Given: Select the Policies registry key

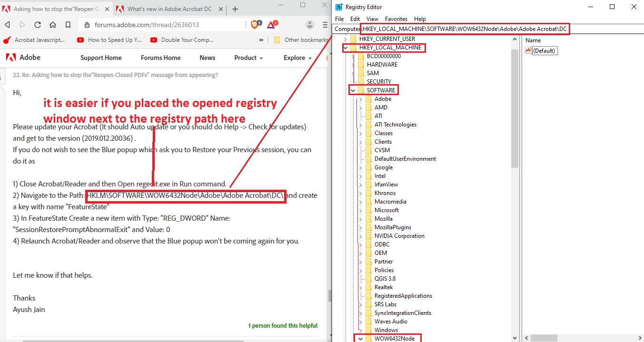Looking at the screenshot, I should pos(384,270).
